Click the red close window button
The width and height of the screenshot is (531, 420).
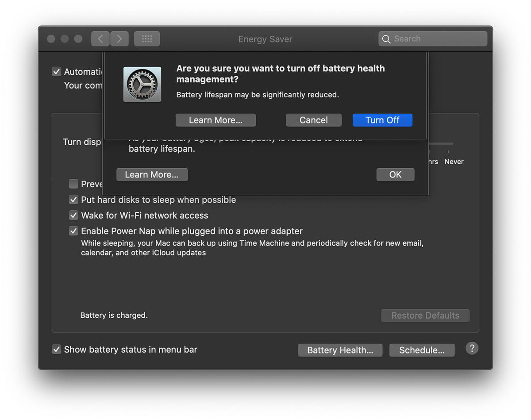point(51,39)
